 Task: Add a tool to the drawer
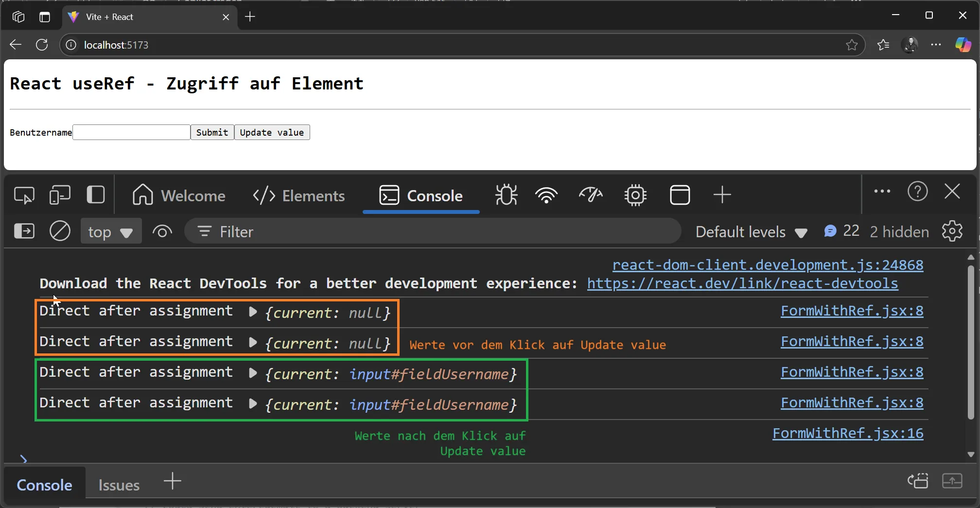[x=173, y=481]
